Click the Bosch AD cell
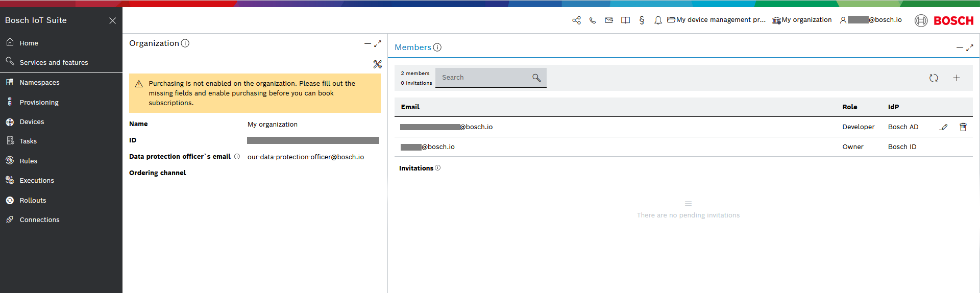 tap(903, 127)
